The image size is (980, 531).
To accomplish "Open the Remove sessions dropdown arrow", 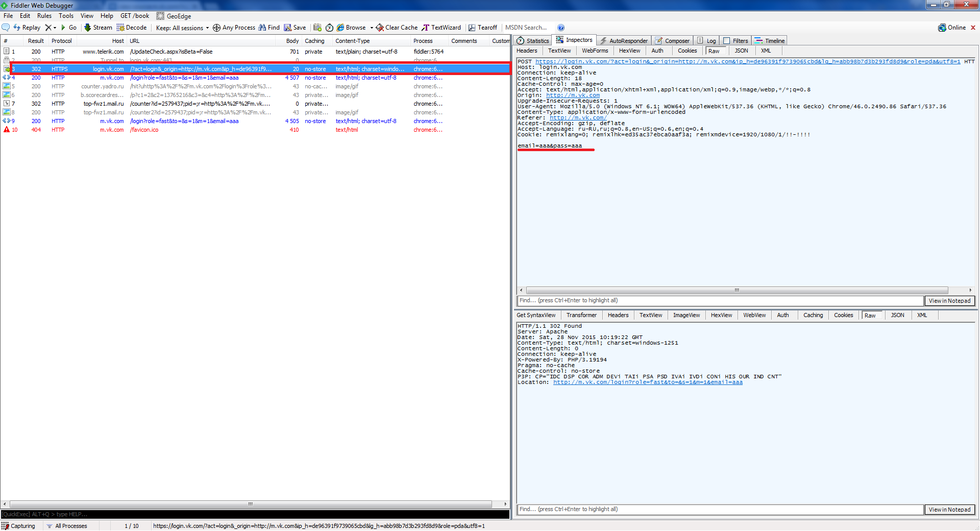I will tap(55, 28).
